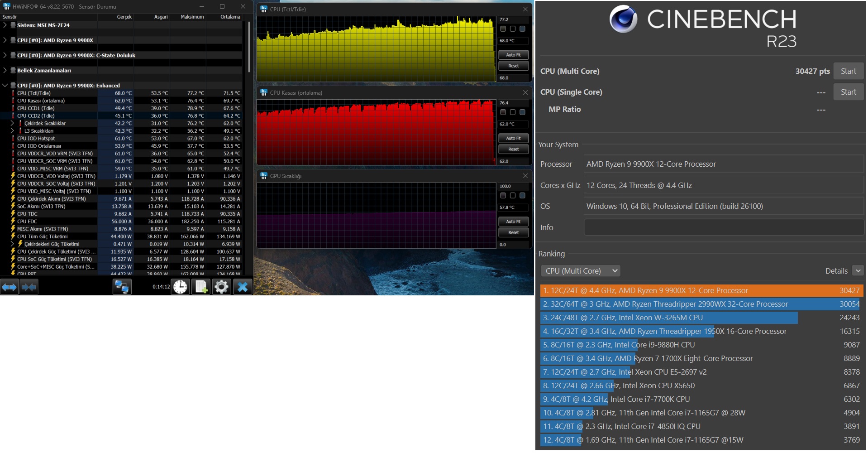868x453 pixels.
Task: Click Auto Fit in CPU Kasası graph
Action: pyautogui.click(x=513, y=138)
